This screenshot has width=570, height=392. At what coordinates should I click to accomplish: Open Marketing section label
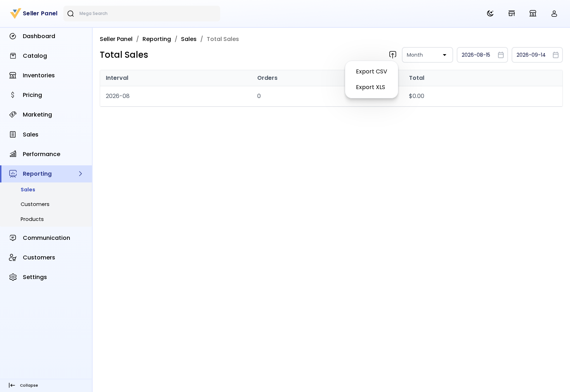(x=37, y=115)
